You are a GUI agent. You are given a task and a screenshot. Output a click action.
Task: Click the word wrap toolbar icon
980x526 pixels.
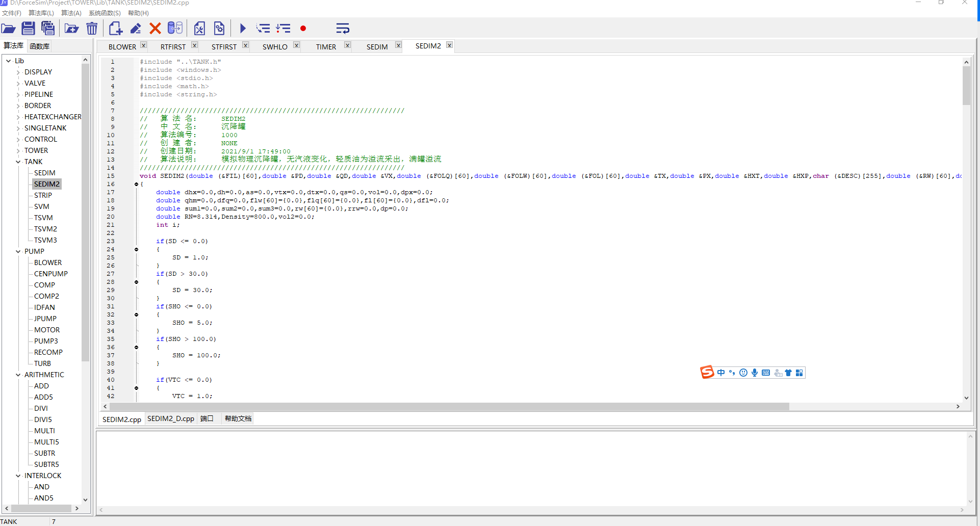(342, 29)
